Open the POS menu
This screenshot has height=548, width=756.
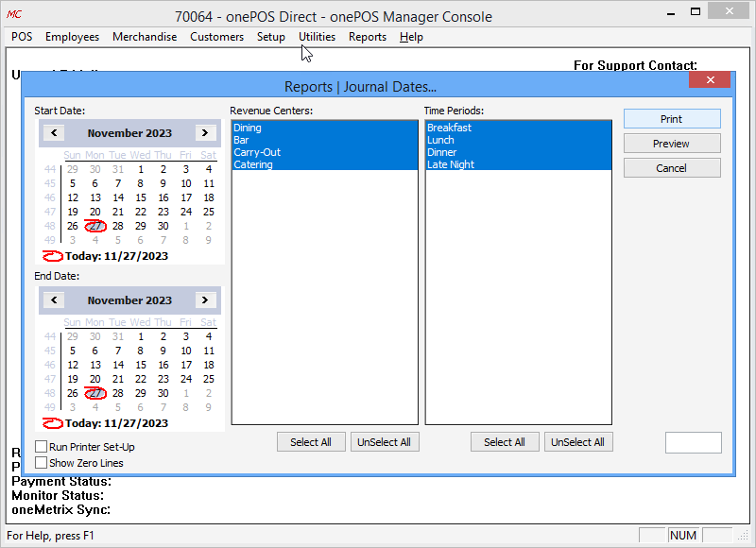[22, 37]
